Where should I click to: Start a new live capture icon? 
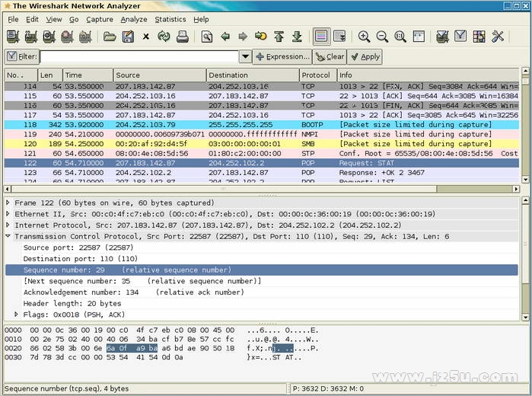(49, 37)
